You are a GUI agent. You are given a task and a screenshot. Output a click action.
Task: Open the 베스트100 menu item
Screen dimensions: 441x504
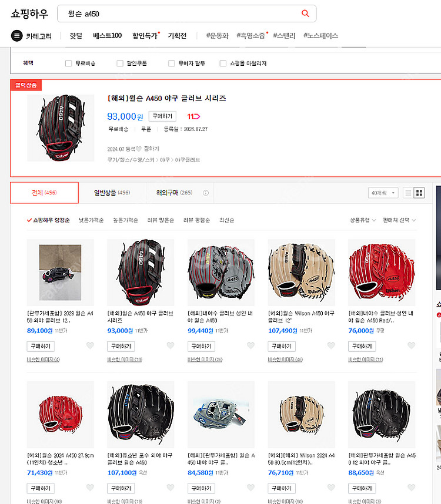coord(107,36)
